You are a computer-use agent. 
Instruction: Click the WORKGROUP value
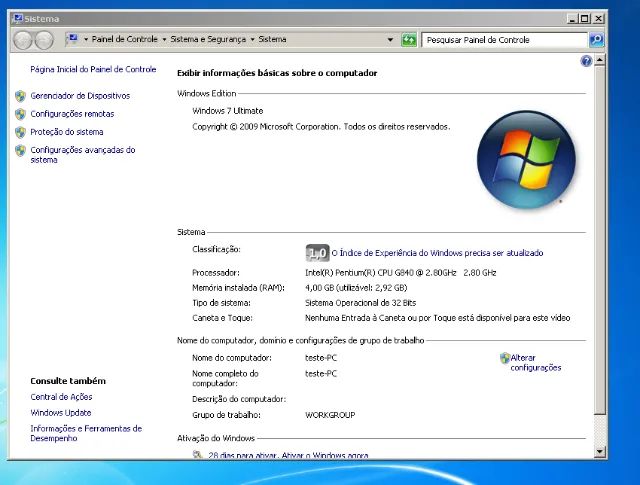pos(330,415)
